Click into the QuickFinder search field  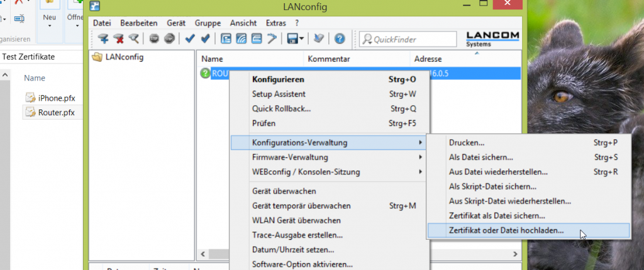[408, 40]
